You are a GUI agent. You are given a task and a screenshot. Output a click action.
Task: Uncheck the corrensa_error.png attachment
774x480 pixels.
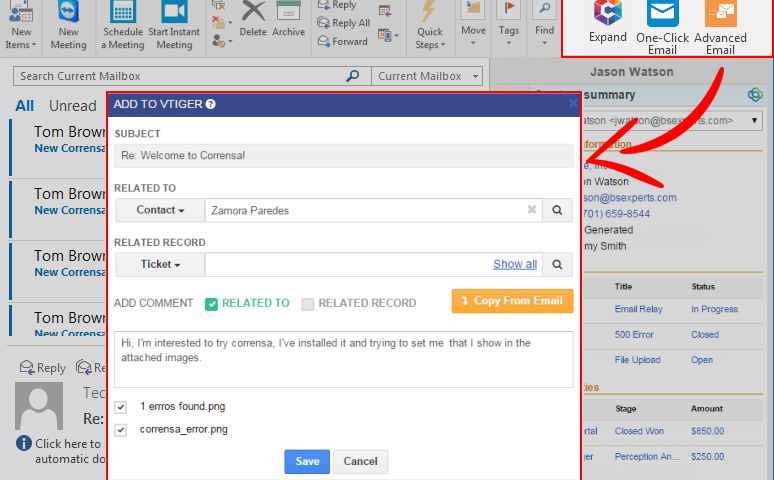[x=120, y=430]
